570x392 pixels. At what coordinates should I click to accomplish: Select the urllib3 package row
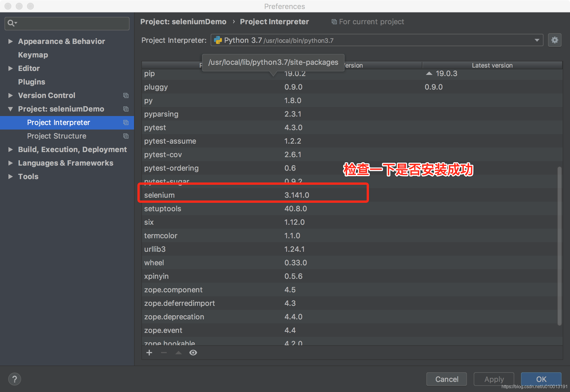click(x=352, y=249)
